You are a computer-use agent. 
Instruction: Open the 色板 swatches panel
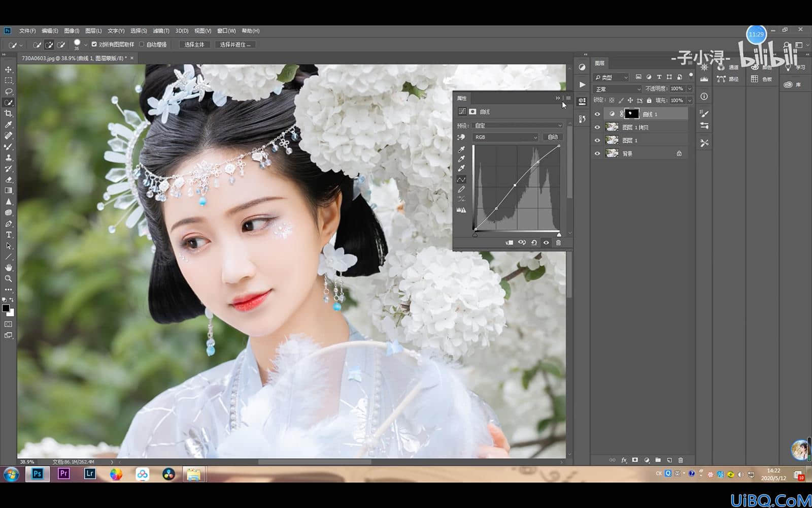point(762,79)
